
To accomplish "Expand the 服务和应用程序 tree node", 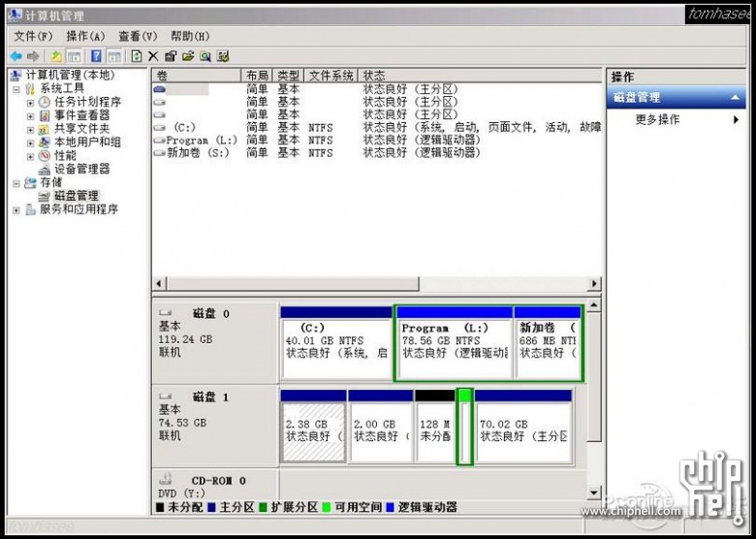I will [x=16, y=210].
